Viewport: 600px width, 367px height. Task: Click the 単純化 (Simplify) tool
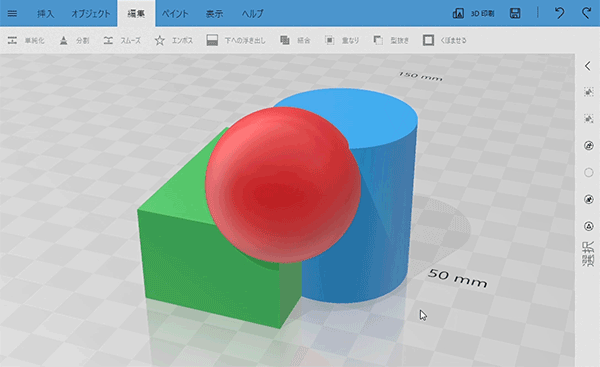pos(26,40)
